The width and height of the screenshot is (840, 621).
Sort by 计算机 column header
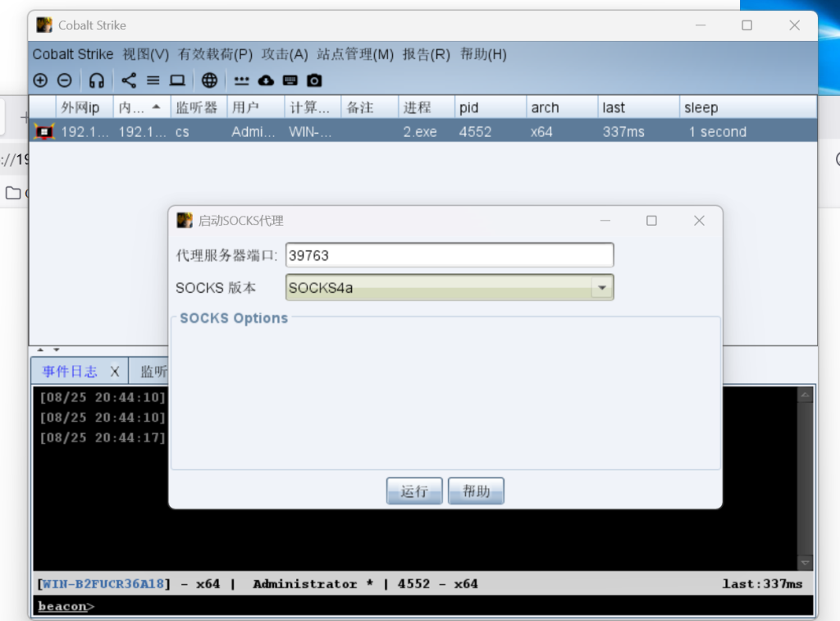(313, 107)
